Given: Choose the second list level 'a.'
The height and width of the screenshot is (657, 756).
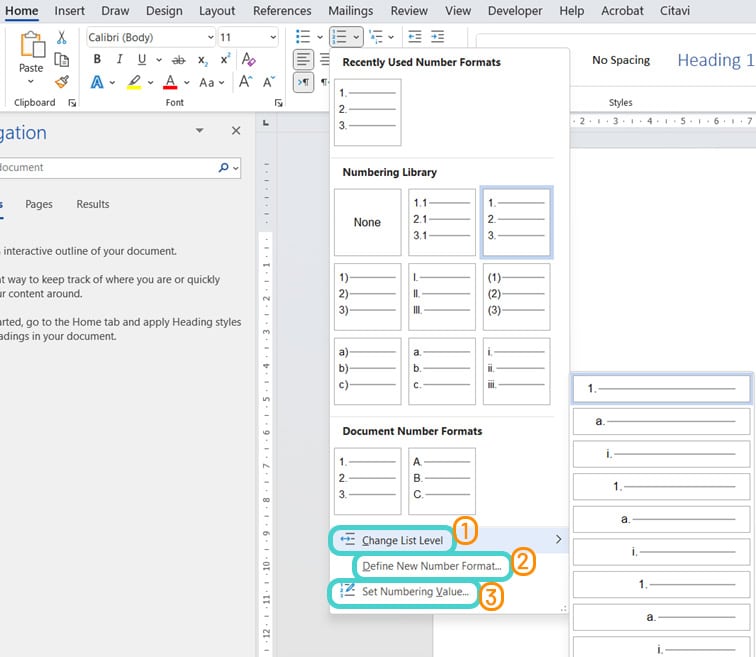Looking at the screenshot, I should 662,421.
